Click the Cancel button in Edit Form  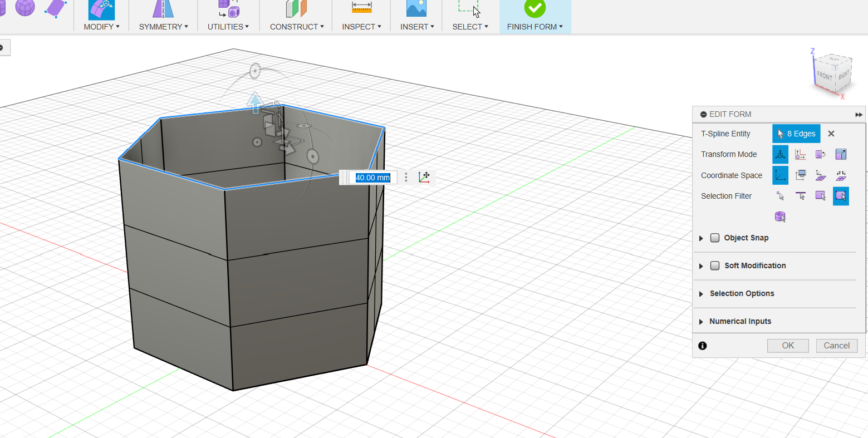coord(836,346)
